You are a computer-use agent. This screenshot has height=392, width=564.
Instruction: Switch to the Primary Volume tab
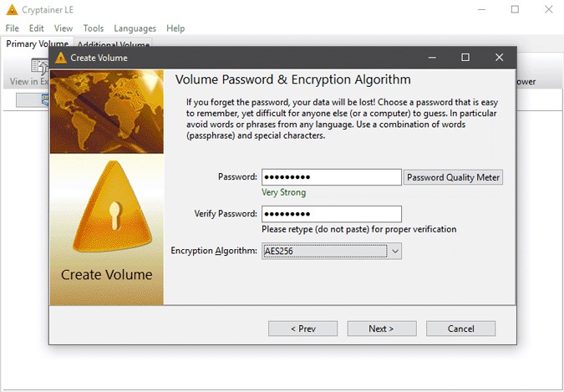(x=37, y=44)
